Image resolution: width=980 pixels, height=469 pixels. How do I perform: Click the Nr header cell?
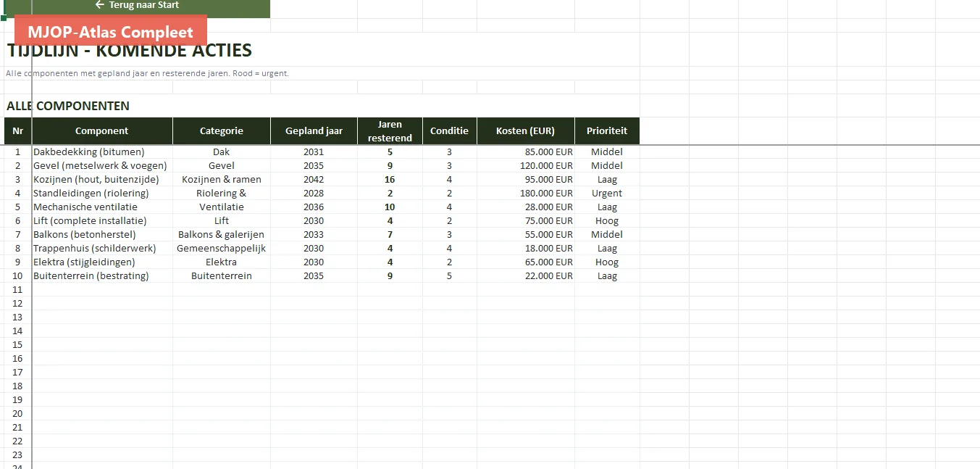pos(18,131)
